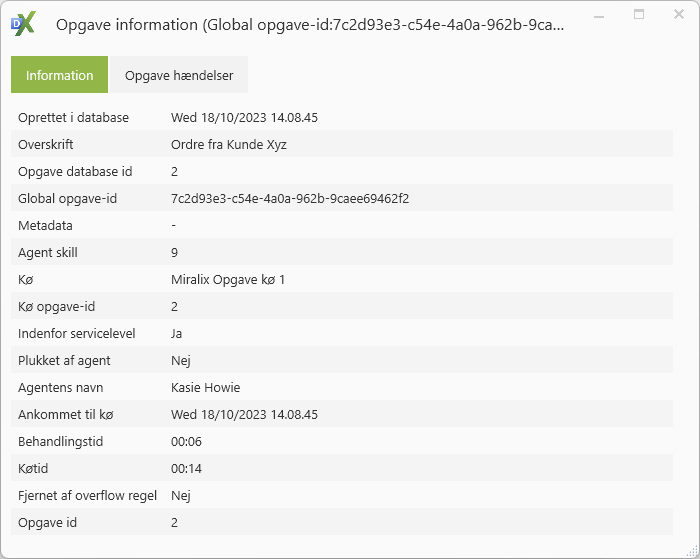This screenshot has height=559, width=700.
Task: Close the Opgave information window
Action: 676,15
